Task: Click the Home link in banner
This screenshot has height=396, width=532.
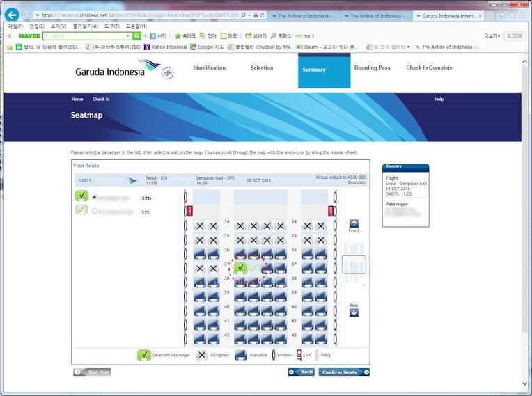Action: (x=77, y=100)
